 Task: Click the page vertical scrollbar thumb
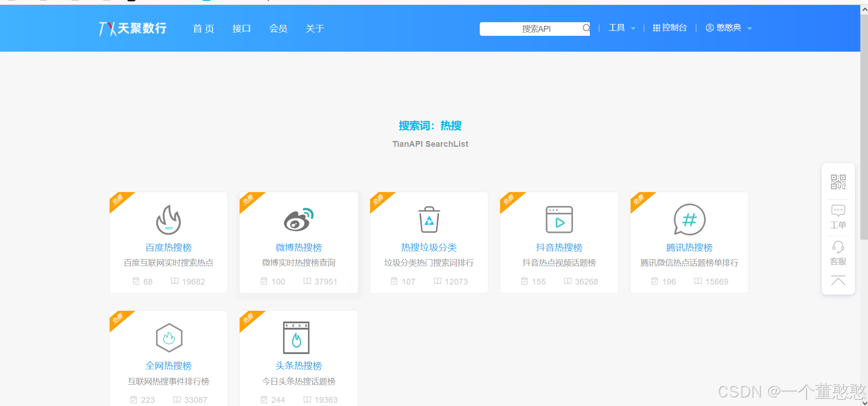(864, 127)
